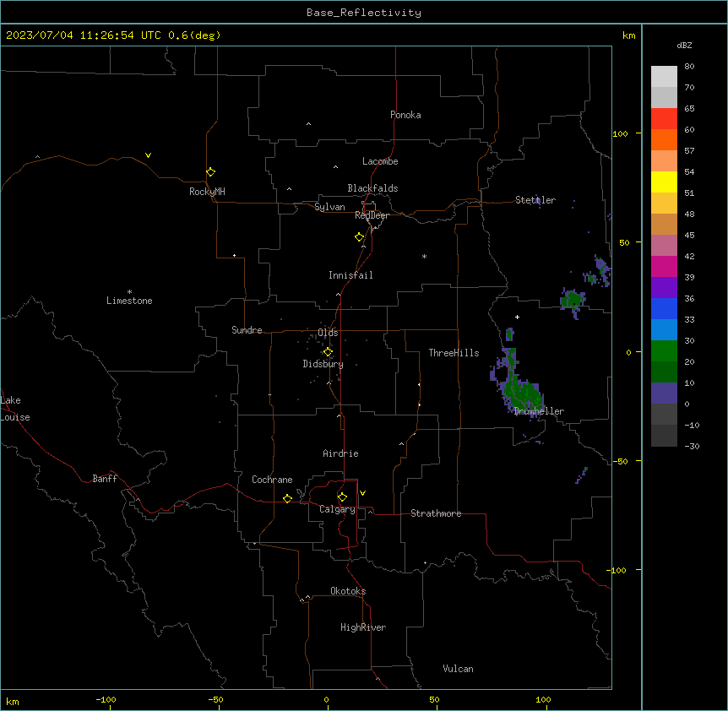Click the RedDeer city label
Viewport: 728px width, 711px height.
click(x=372, y=215)
